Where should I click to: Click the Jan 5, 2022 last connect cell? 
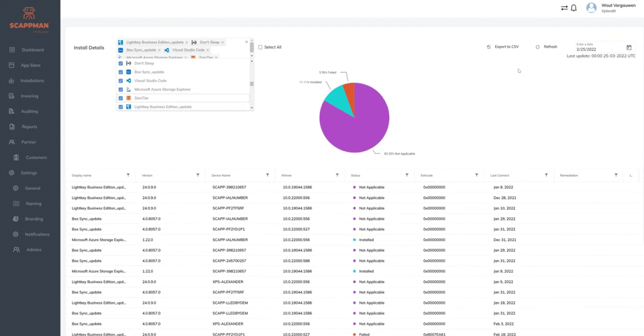click(503, 282)
